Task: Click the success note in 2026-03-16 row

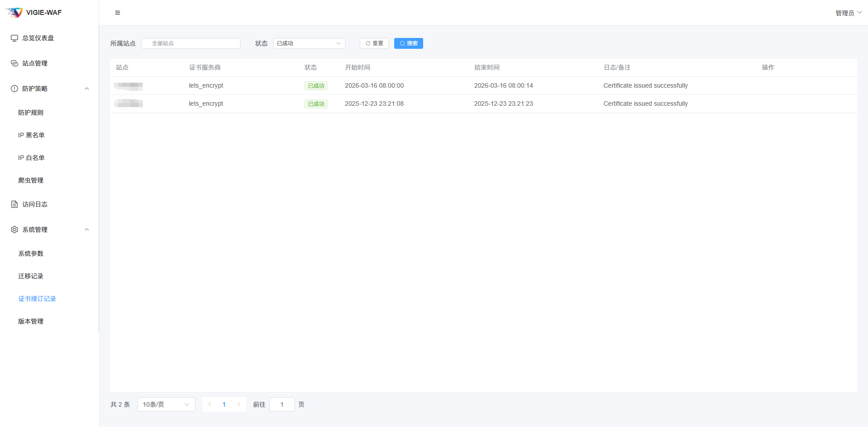Action: coord(646,85)
